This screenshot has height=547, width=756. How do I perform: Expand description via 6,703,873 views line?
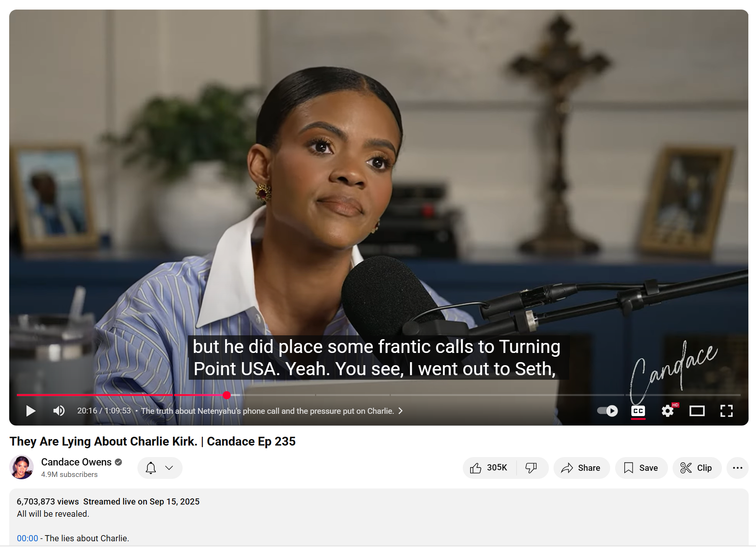[108, 501]
